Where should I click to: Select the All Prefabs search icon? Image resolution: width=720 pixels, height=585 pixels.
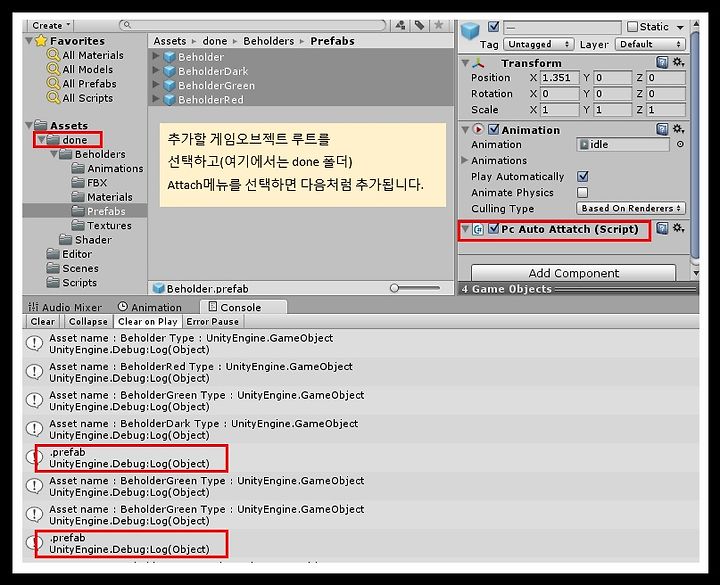click(53, 84)
